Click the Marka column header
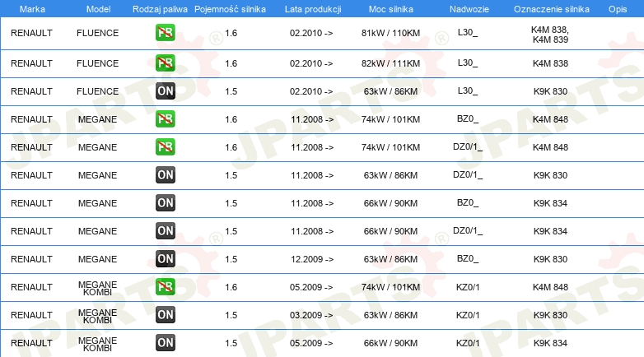The width and height of the screenshot is (644, 357). [32, 9]
